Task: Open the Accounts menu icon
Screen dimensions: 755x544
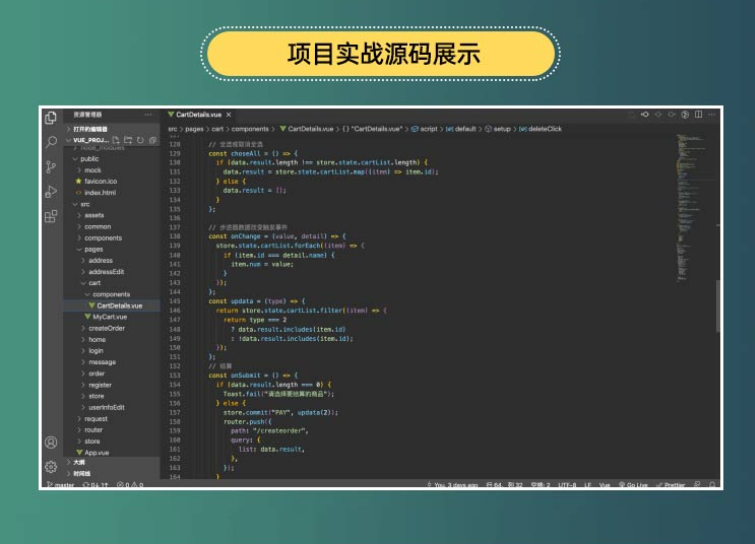Action: click(x=51, y=442)
